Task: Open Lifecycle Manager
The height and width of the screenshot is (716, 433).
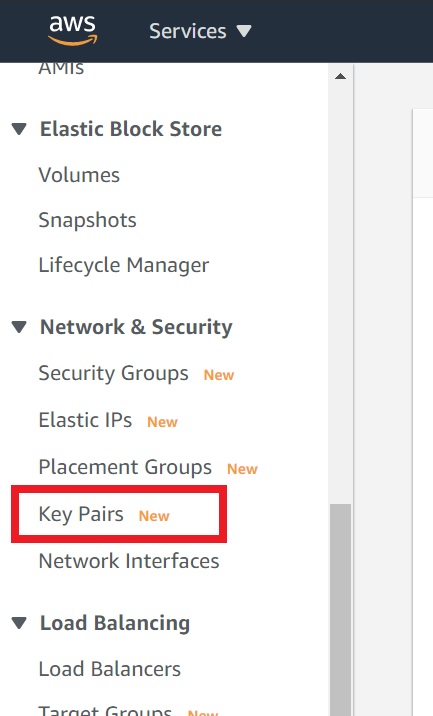Action: (x=124, y=265)
